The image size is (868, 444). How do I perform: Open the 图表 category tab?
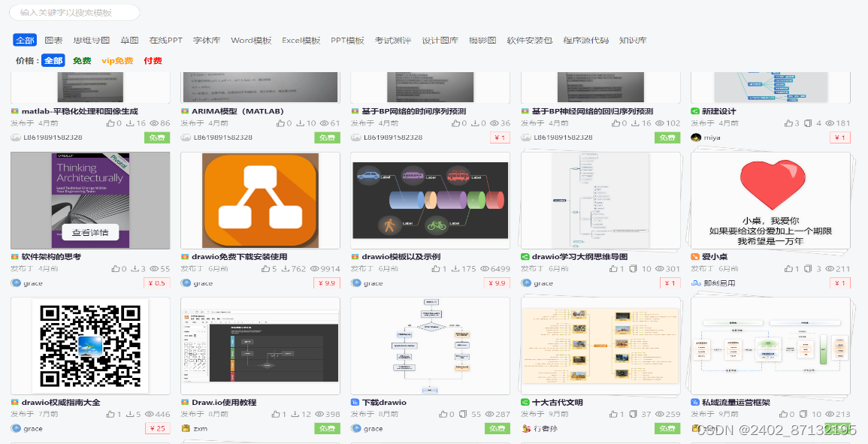(53, 41)
